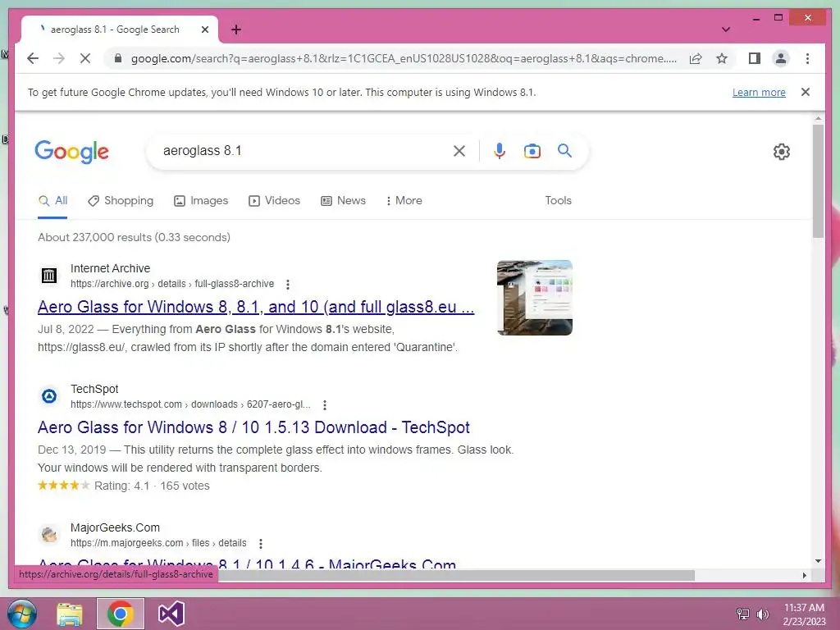Screen dimensions: 840x630
Task: Open the taskbar clock and date
Action: (804, 614)
